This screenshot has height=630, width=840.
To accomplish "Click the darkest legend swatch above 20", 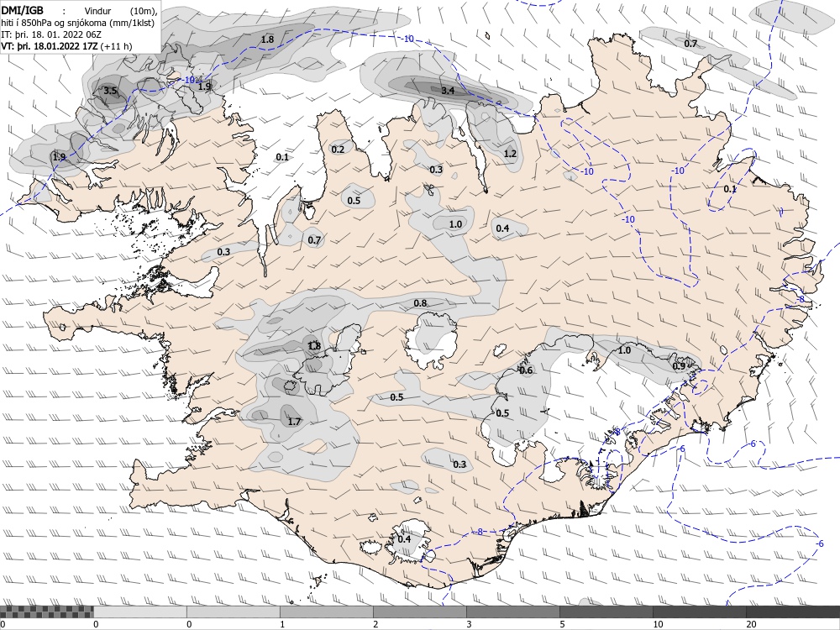I will (793, 612).
